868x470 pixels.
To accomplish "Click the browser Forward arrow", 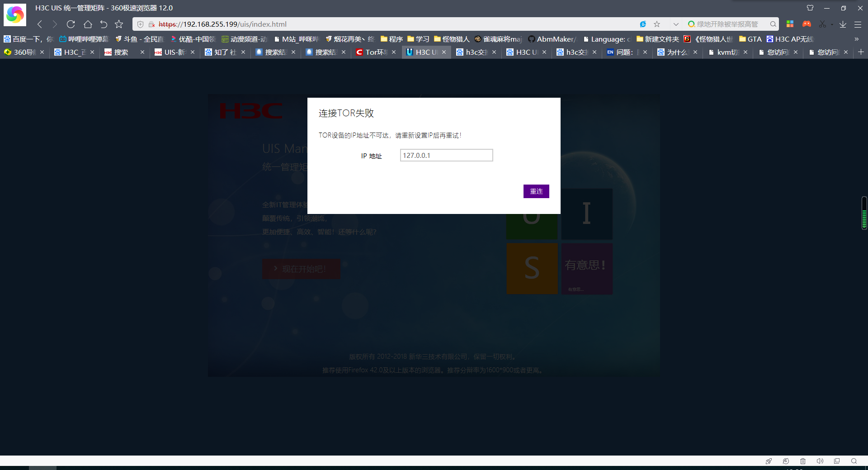I will click(55, 24).
